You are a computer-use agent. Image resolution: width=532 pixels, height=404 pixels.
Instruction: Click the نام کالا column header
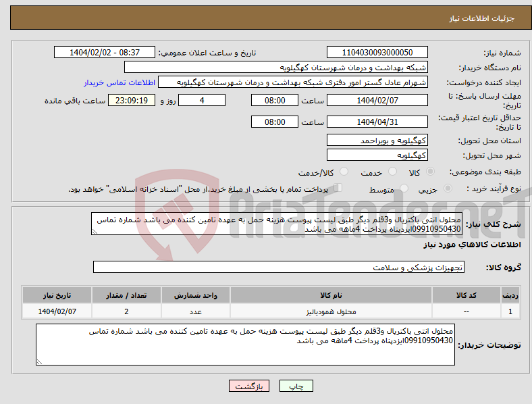coord(331,295)
